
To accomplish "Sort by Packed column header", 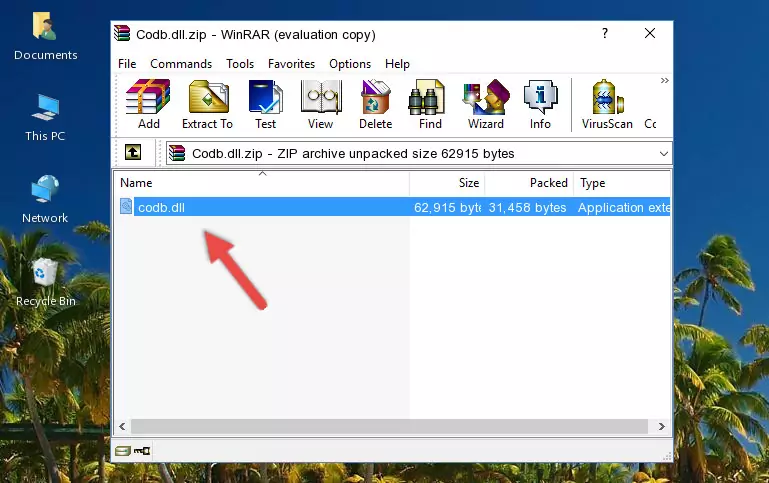I will [529, 183].
